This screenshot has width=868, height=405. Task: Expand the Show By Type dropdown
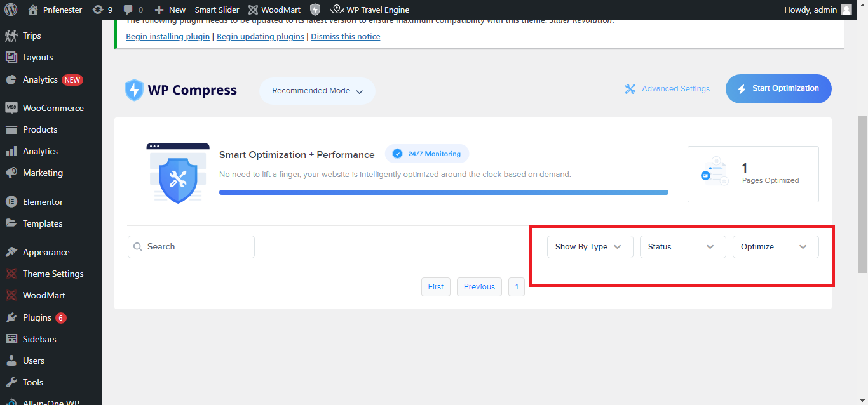590,247
